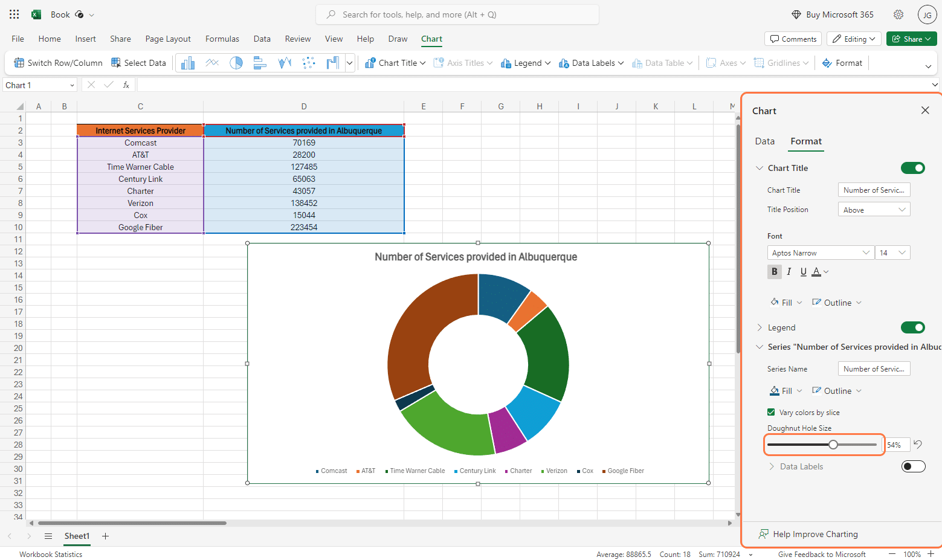Open settings gear icon

click(898, 14)
